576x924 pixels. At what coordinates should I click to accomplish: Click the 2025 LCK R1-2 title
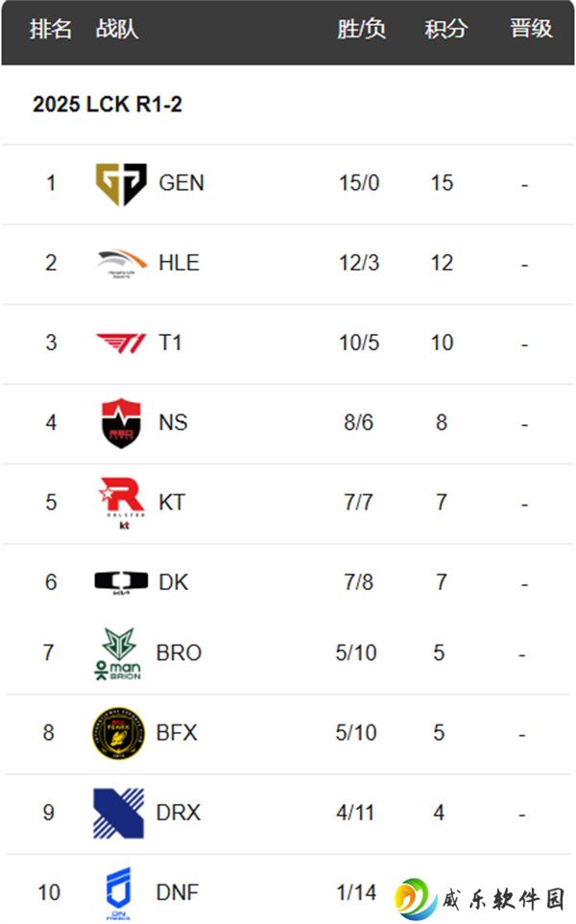[x=108, y=105]
